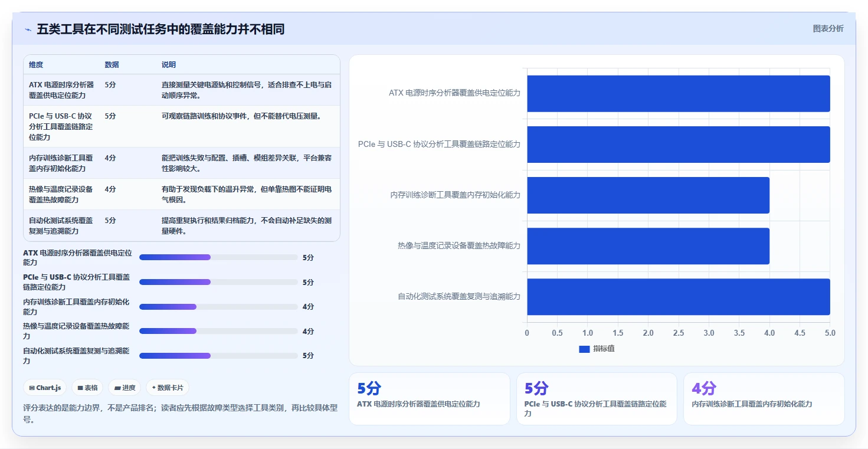Click the blue 指标值 legend swatch
This screenshot has height=449, width=868.
coord(584,349)
